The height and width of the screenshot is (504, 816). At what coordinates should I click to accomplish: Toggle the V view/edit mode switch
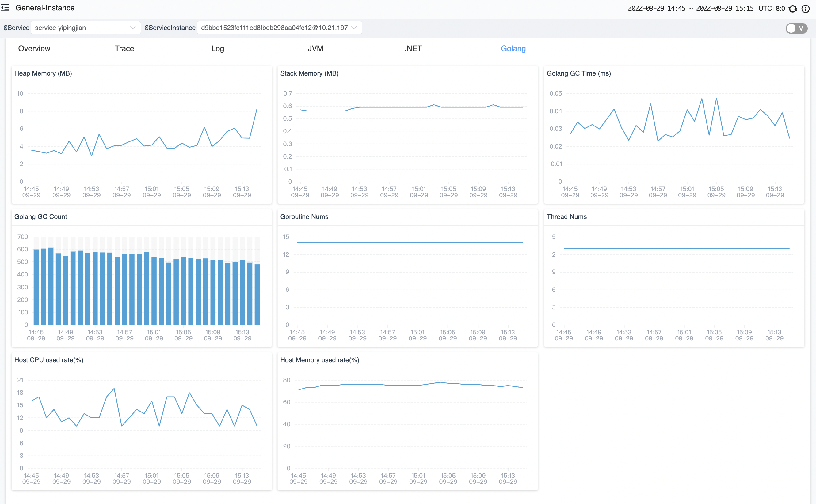coord(796,28)
